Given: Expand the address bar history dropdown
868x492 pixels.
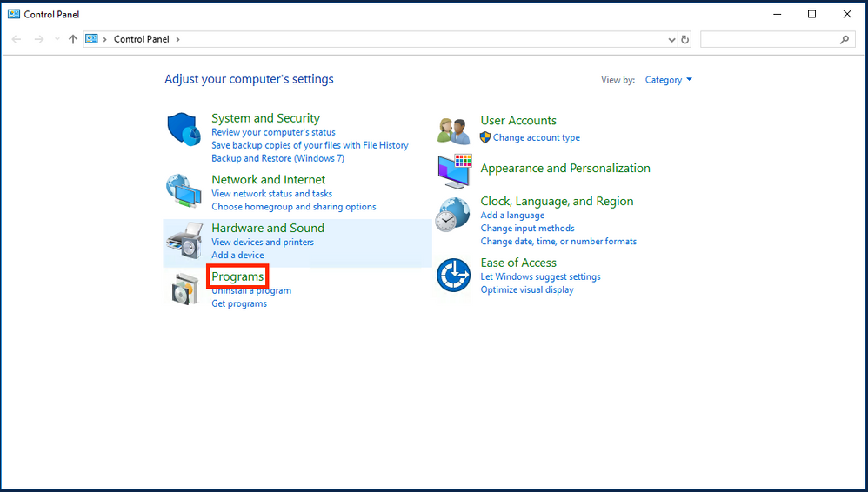Looking at the screenshot, I should pyautogui.click(x=671, y=39).
